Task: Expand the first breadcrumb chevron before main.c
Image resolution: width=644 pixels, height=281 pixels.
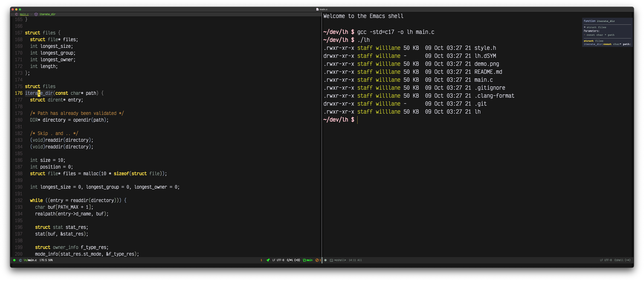Action: click(12, 14)
